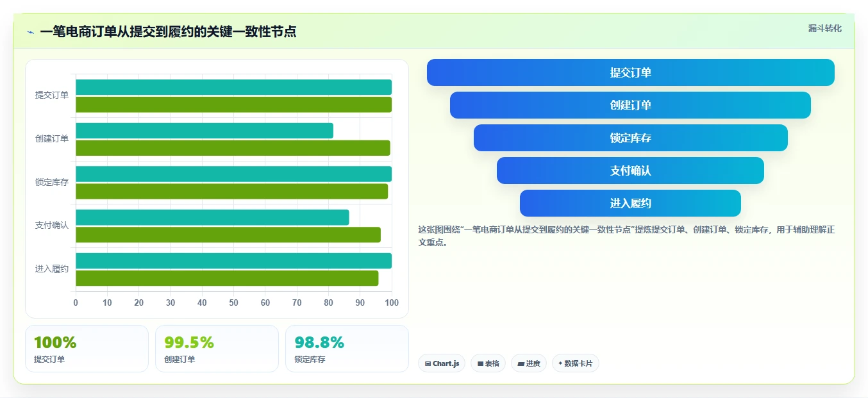Click the Chart.js tag
Screen dimensions: 868x398
[442, 363]
